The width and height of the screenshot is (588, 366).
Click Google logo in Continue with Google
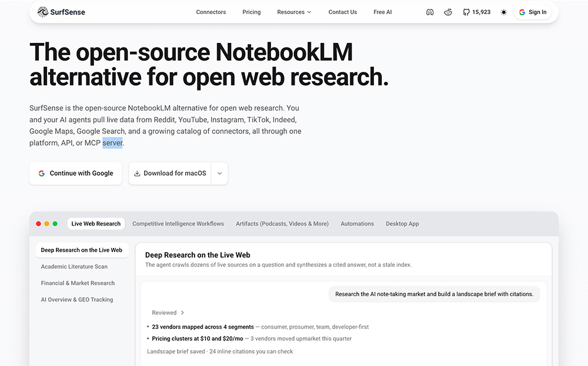[42, 173]
